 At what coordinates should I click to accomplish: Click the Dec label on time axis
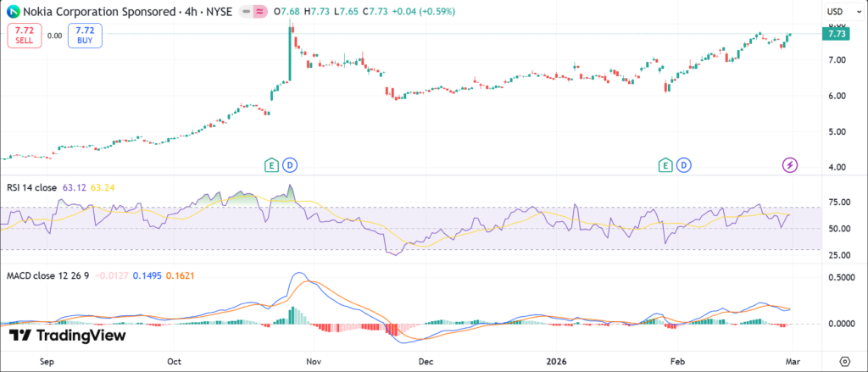tap(426, 362)
